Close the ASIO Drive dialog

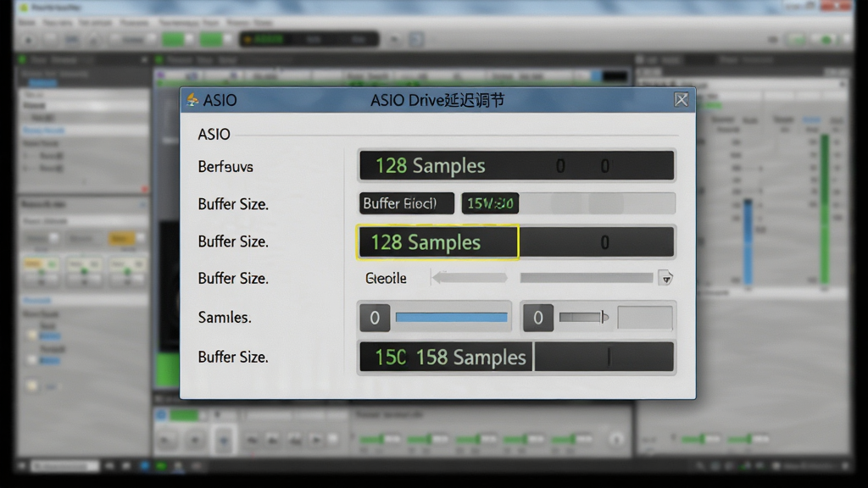[x=681, y=100]
